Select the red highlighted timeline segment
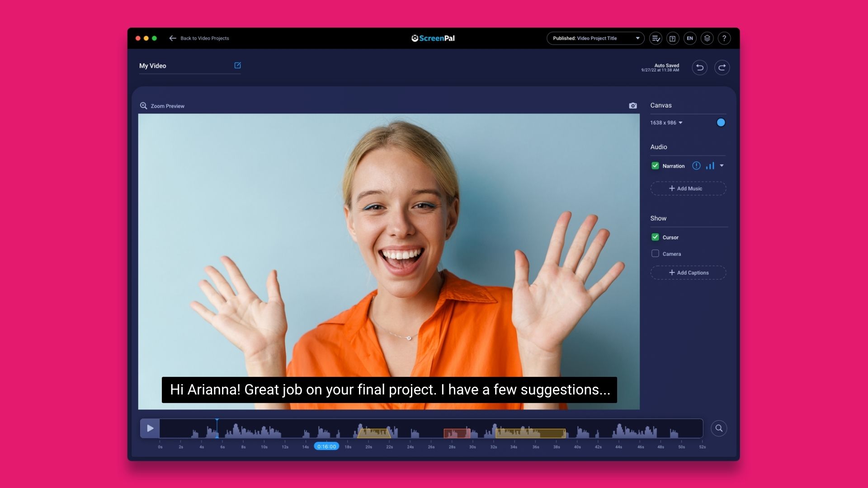Viewport: 868px width, 488px height. pos(457,434)
